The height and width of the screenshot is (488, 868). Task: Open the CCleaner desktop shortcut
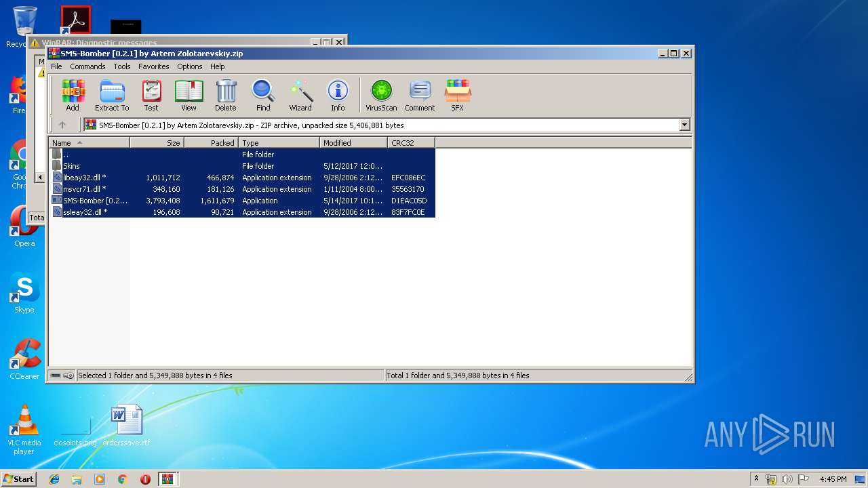click(x=24, y=359)
